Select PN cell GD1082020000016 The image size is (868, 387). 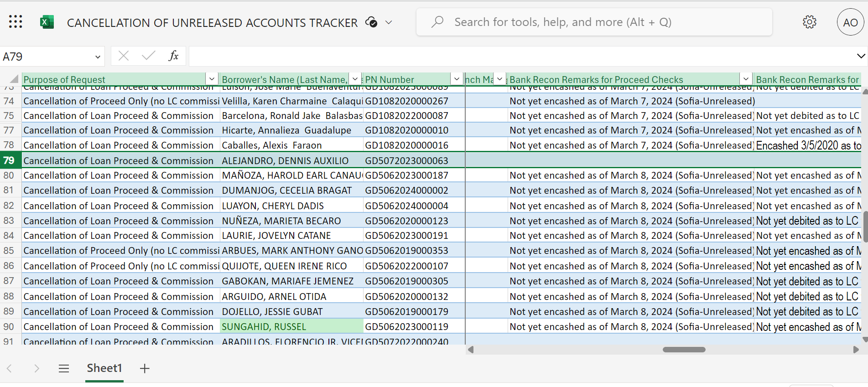414,145
